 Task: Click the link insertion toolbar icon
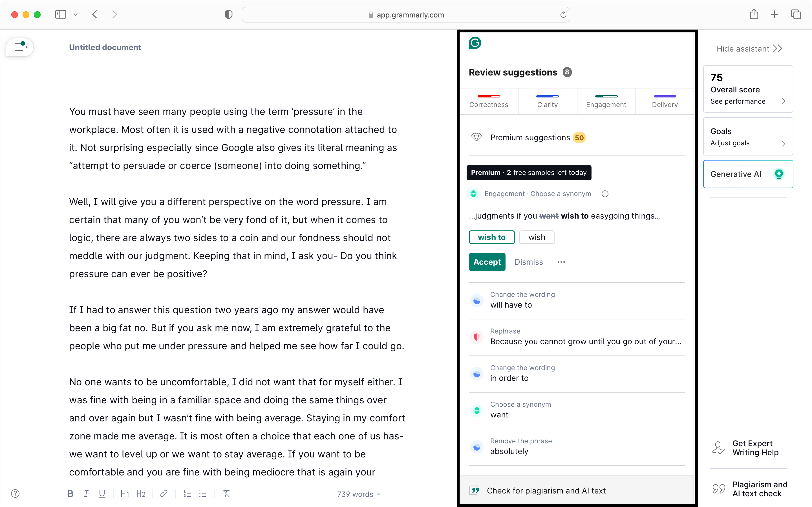pyautogui.click(x=164, y=493)
